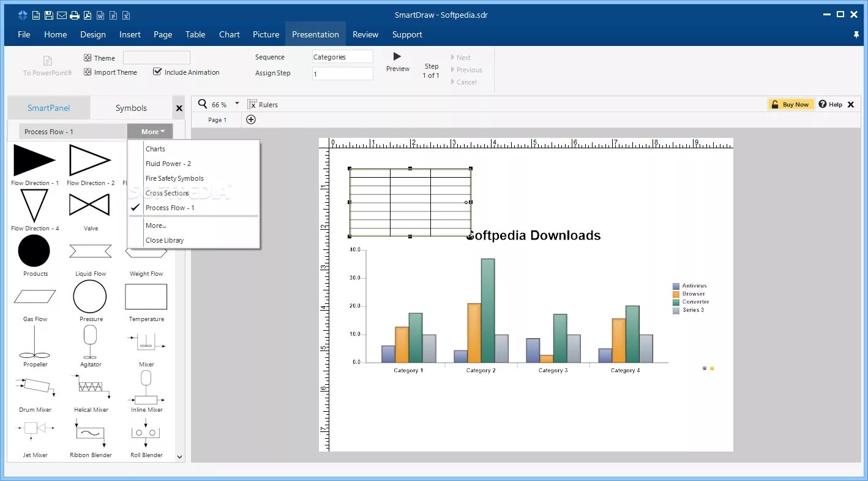The height and width of the screenshot is (481, 868).
Task: Switch to the Symbols panel tab
Action: coord(132,108)
